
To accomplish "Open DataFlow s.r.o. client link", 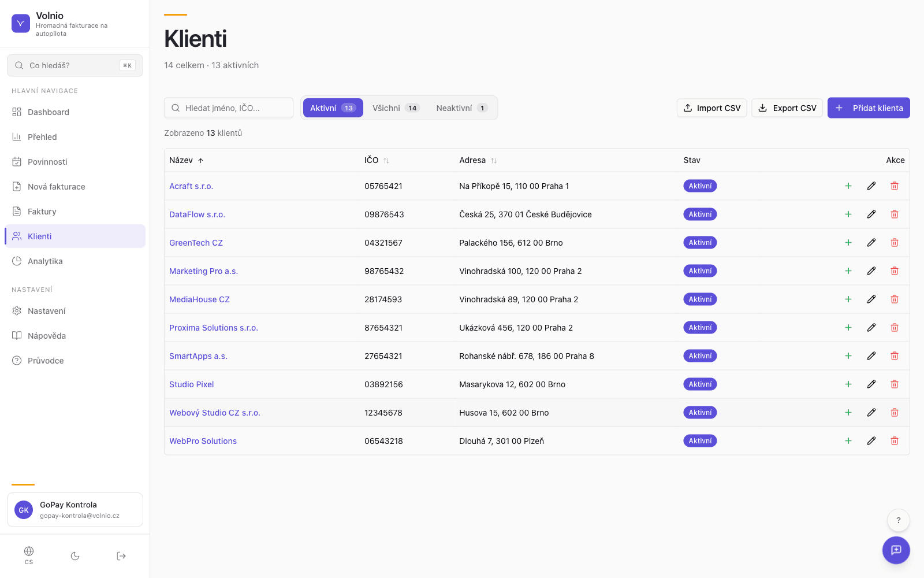I will point(197,214).
